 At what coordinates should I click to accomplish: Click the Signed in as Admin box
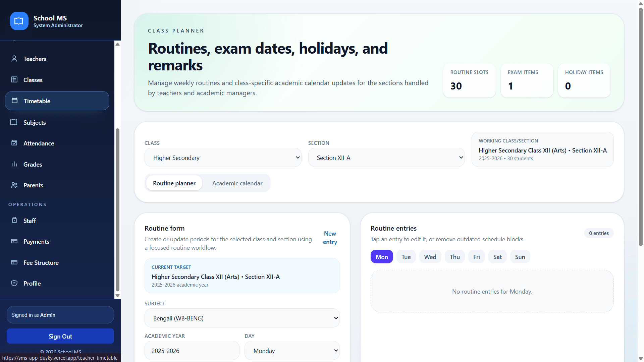(60, 315)
